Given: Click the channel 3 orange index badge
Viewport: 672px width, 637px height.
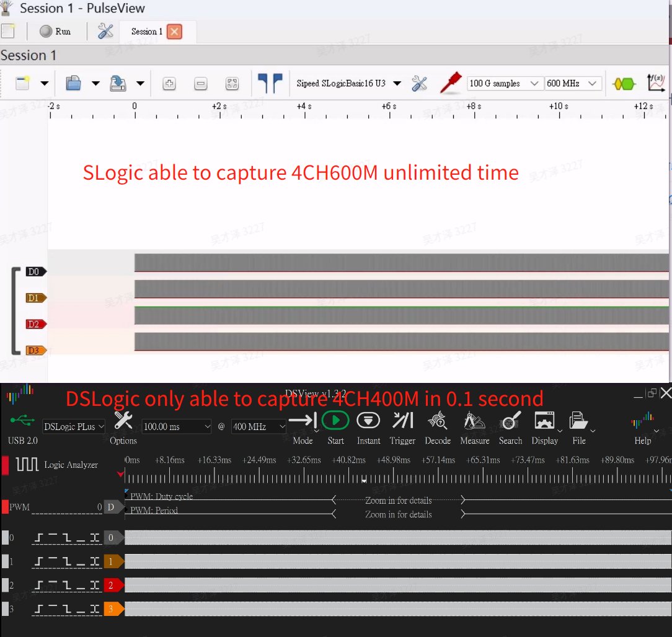Looking at the screenshot, I should point(113,608).
